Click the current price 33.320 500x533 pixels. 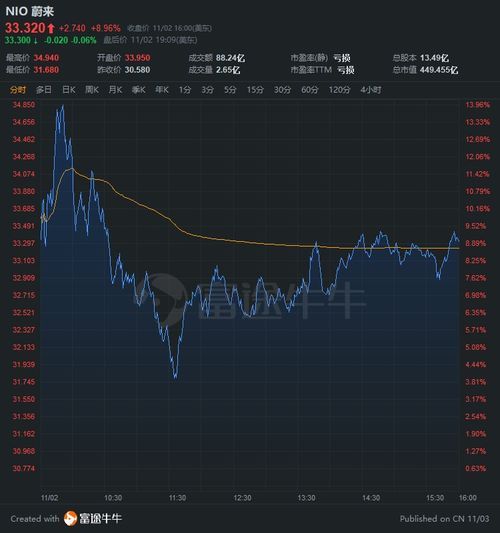tap(25, 28)
